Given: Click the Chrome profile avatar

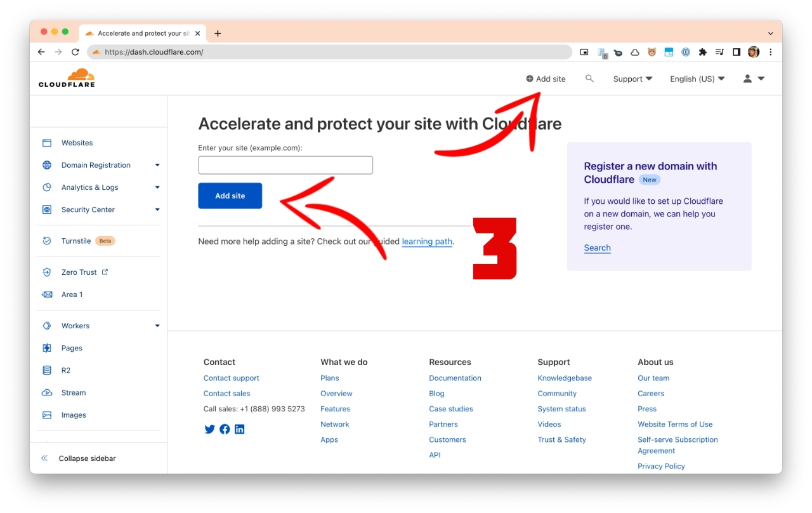Looking at the screenshot, I should [x=754, y=52].
